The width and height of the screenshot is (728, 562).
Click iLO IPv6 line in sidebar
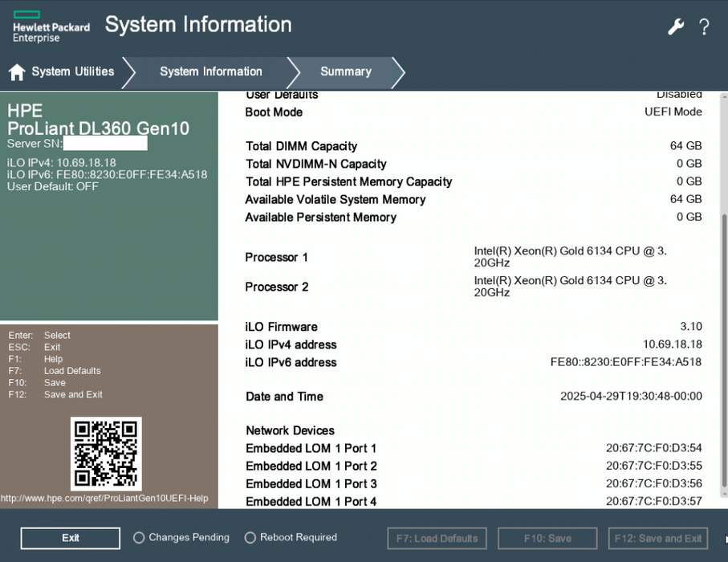pos(108,175)
